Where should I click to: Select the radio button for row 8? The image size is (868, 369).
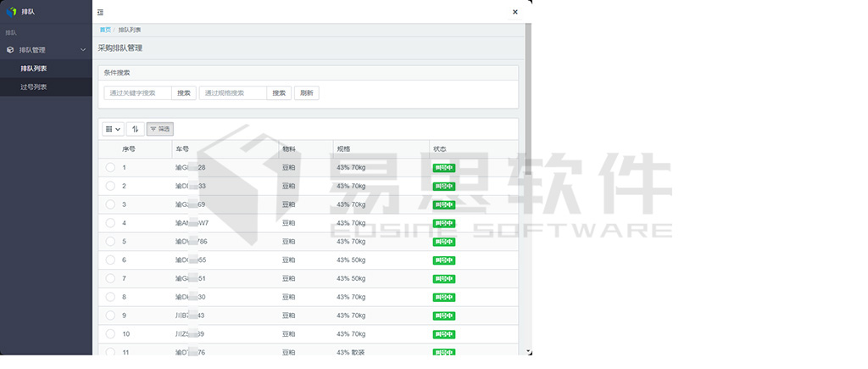click(x=110, y=297)
